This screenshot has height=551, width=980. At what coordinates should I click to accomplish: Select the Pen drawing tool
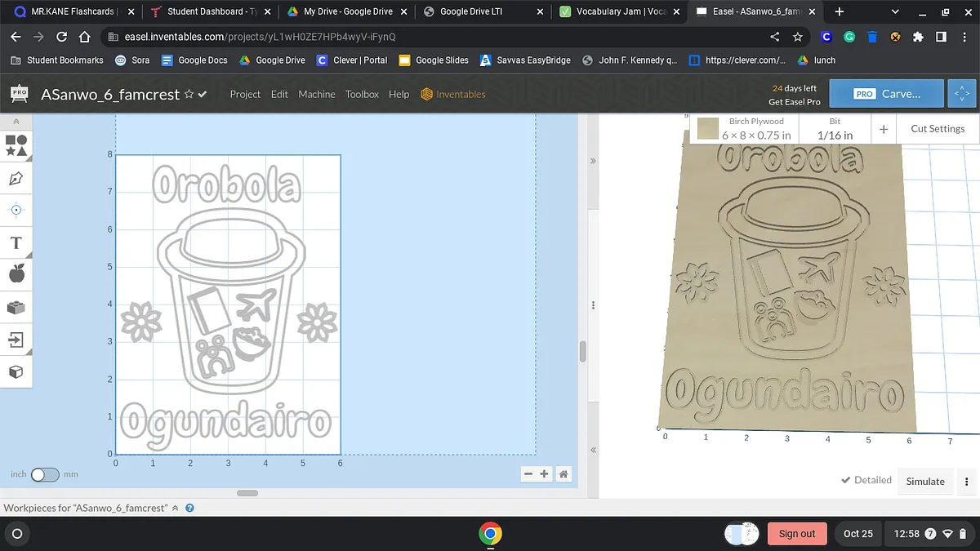16,178
